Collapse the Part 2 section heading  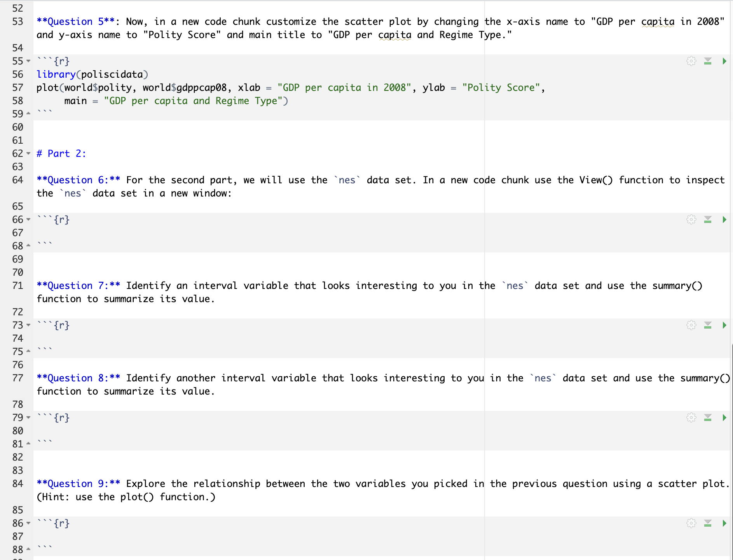coord(28,154)
